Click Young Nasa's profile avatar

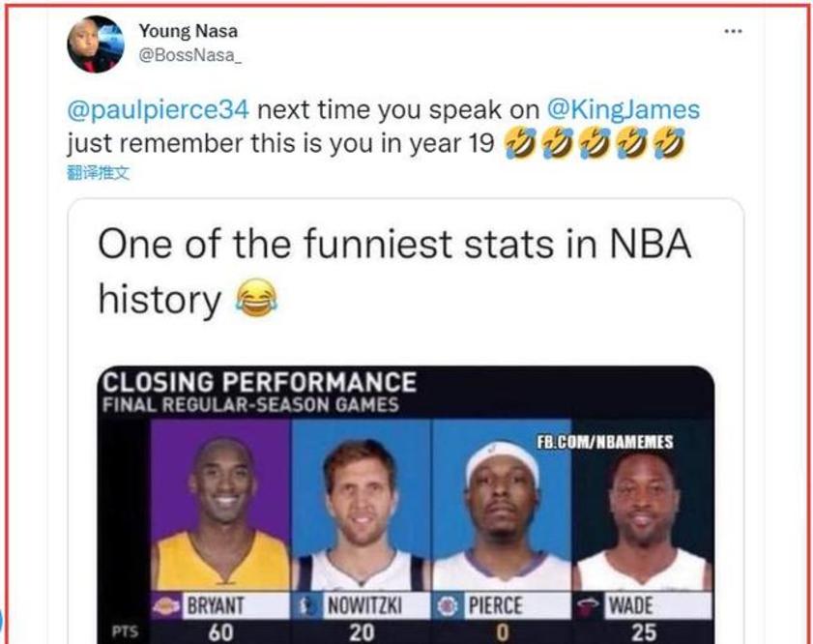(95, 44)
